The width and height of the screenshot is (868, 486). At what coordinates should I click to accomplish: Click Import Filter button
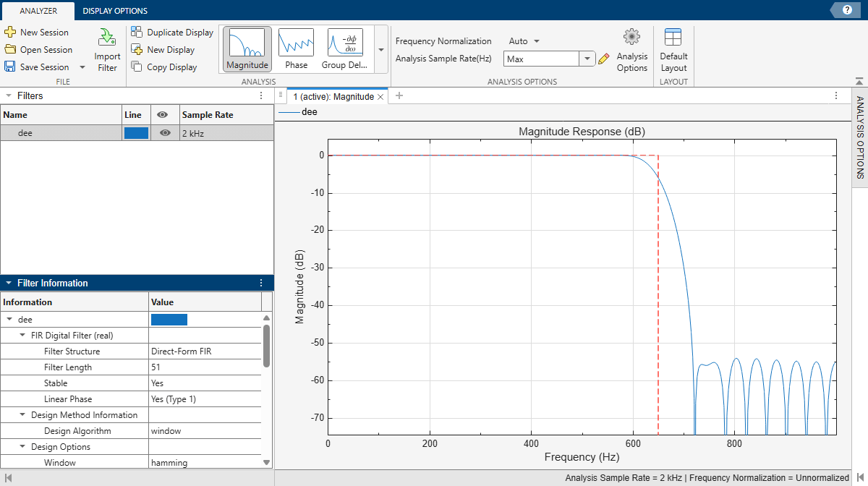point(107,50)
